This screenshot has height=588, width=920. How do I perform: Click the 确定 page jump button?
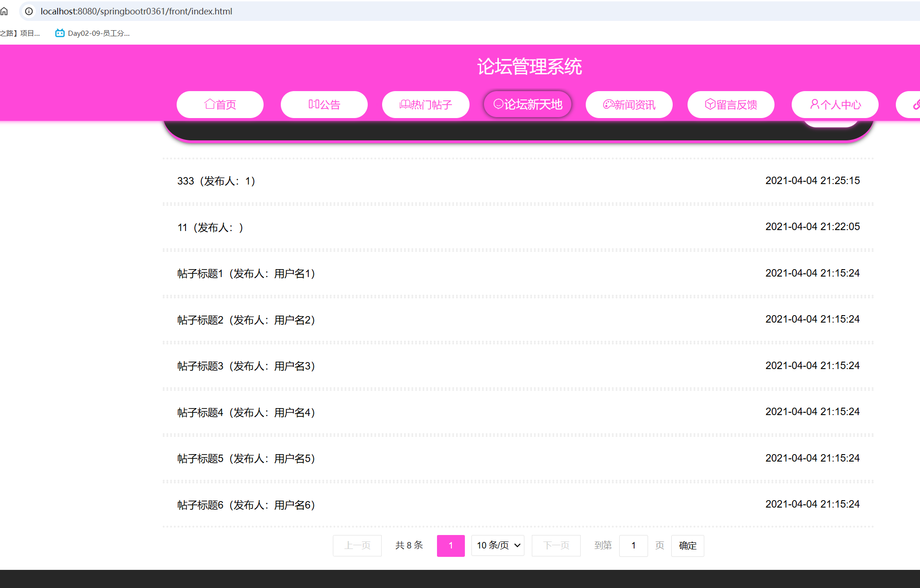pos(688,545)
